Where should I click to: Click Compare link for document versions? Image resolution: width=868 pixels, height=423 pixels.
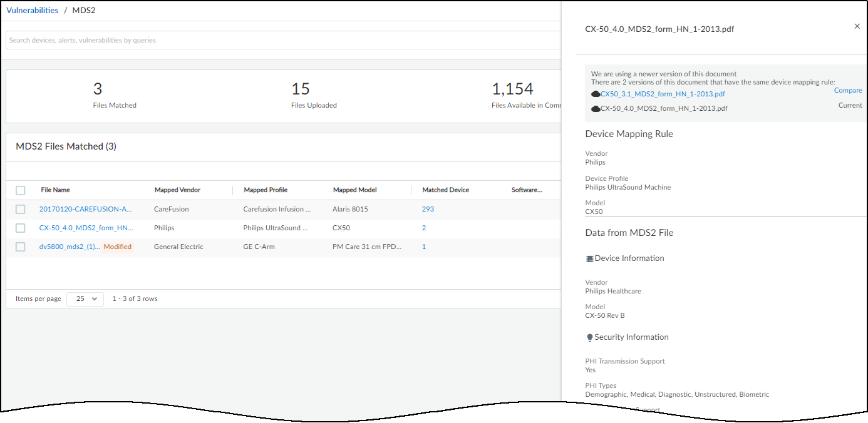[x=848, y=91]
